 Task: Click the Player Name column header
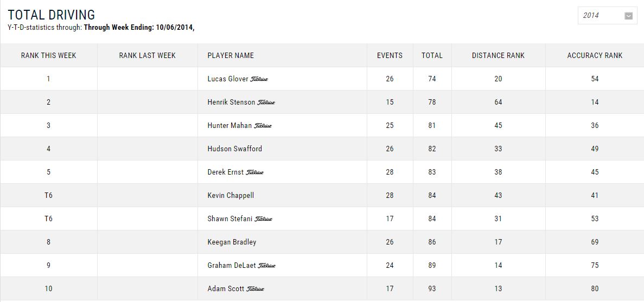pos(231,55)
